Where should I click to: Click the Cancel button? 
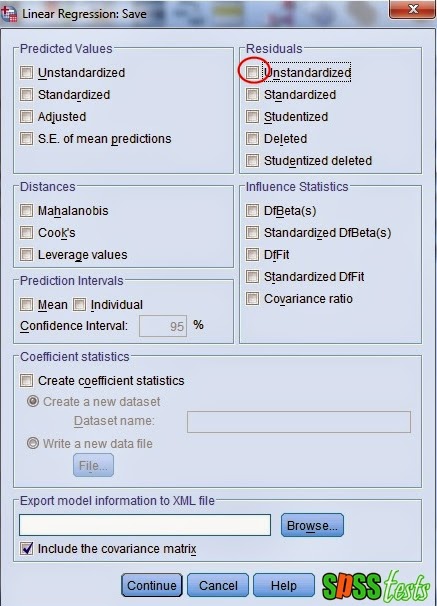218,585
